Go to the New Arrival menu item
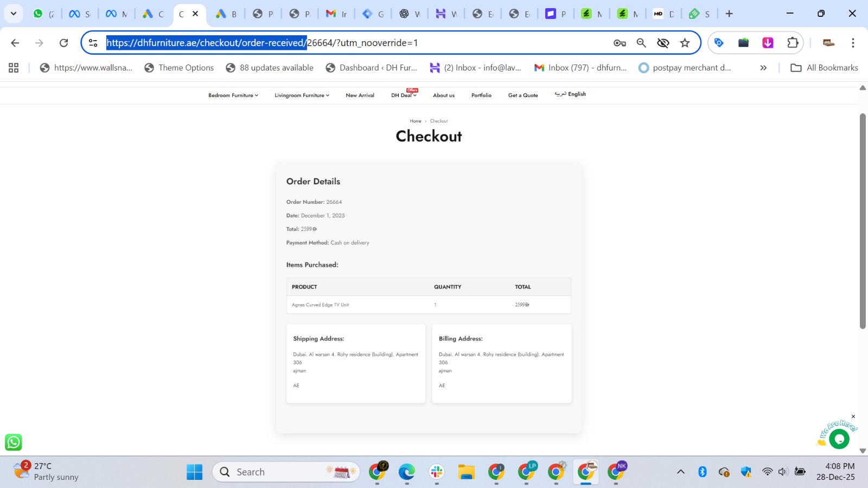 pos(360,95)
